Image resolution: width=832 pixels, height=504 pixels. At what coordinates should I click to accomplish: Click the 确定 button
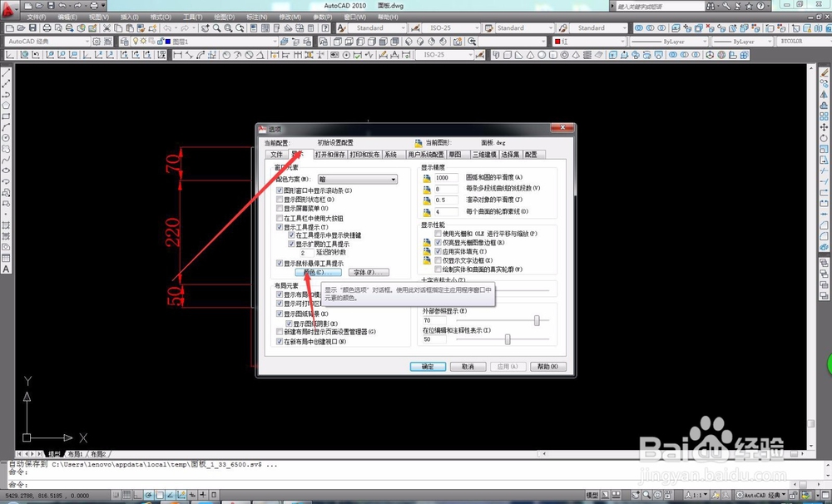pos(428,367)
